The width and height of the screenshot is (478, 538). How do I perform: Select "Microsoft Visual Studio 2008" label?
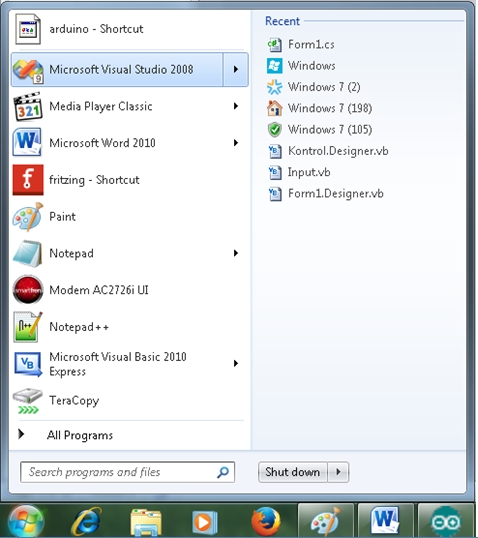(121, 69)
